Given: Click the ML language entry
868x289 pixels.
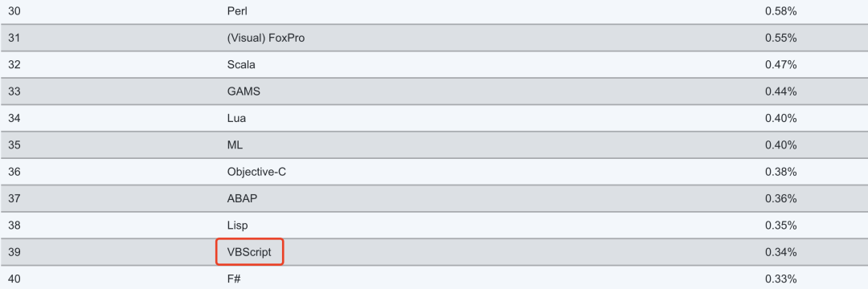Looking at the screenshot, I should pyautogui.click(x=235, y=144).
